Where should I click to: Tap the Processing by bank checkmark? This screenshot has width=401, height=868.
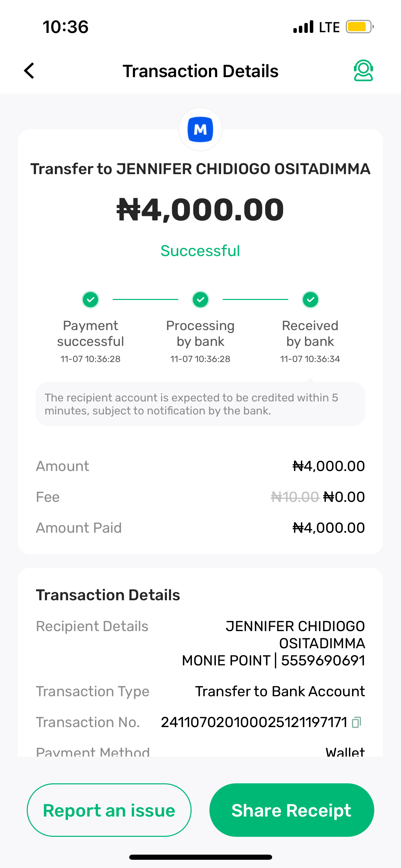[x=200, y=300]
